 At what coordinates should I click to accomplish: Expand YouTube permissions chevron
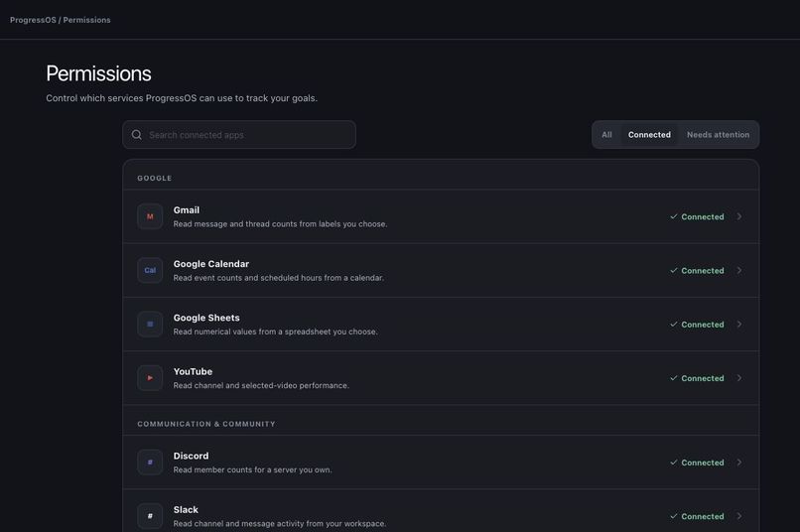[x=739, y=378]
